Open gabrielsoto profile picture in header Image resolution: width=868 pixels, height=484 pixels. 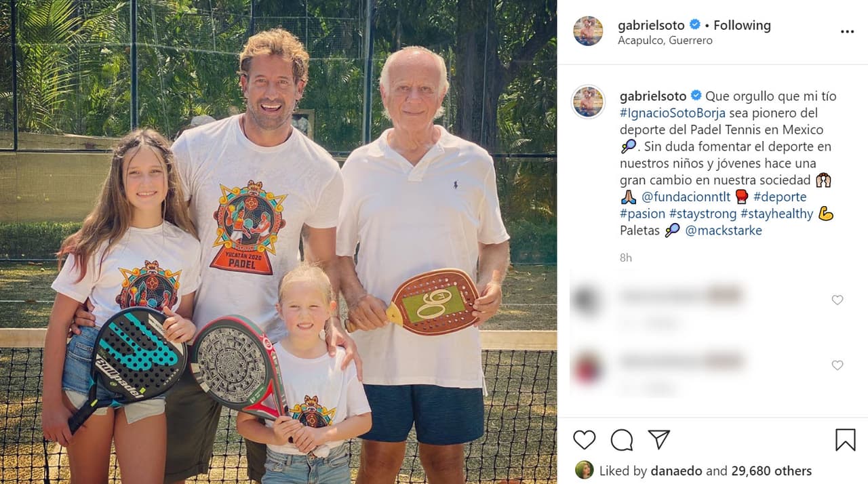tap(588, 31)
